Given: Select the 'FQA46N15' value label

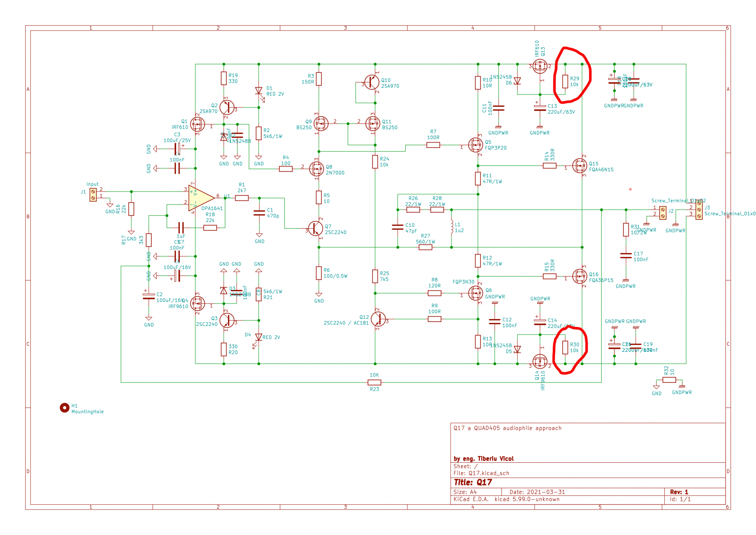Looking at the screenshot, I should [x=601, y=169].
